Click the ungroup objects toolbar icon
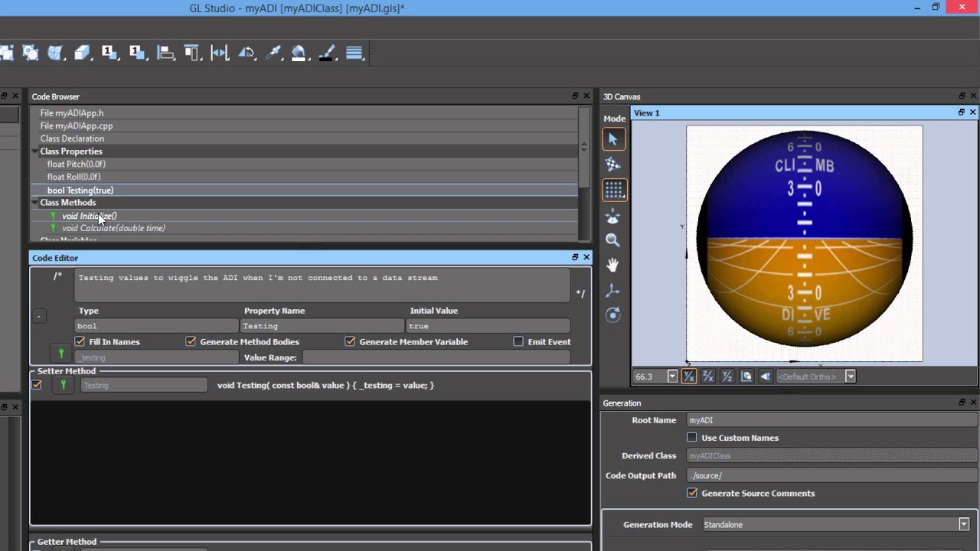 [31, 53]
